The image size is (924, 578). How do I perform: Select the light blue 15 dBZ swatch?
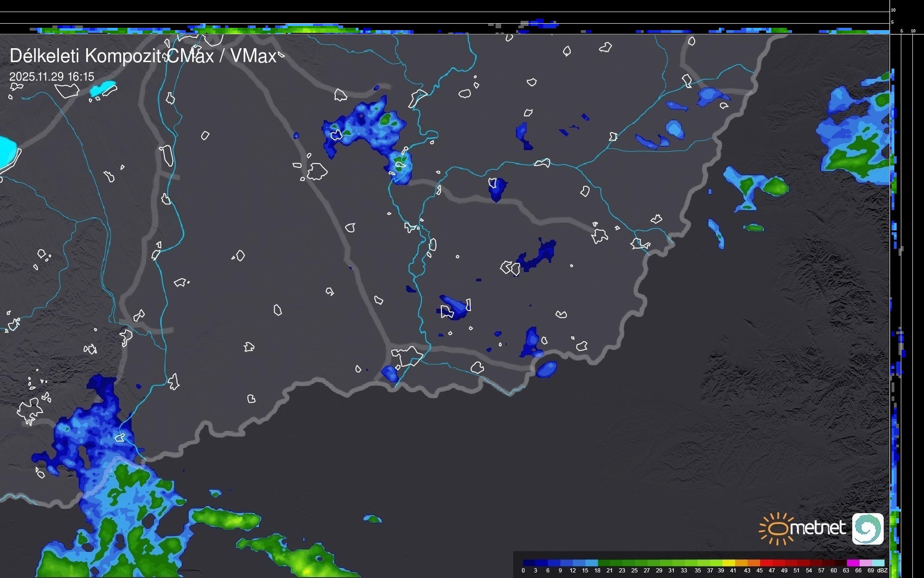pos(591,563)
